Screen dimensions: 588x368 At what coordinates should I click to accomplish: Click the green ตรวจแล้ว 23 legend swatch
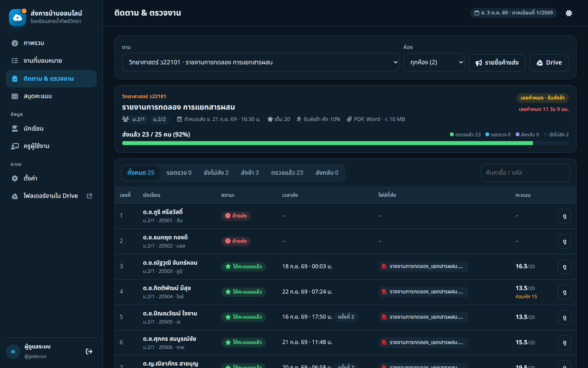452,134
